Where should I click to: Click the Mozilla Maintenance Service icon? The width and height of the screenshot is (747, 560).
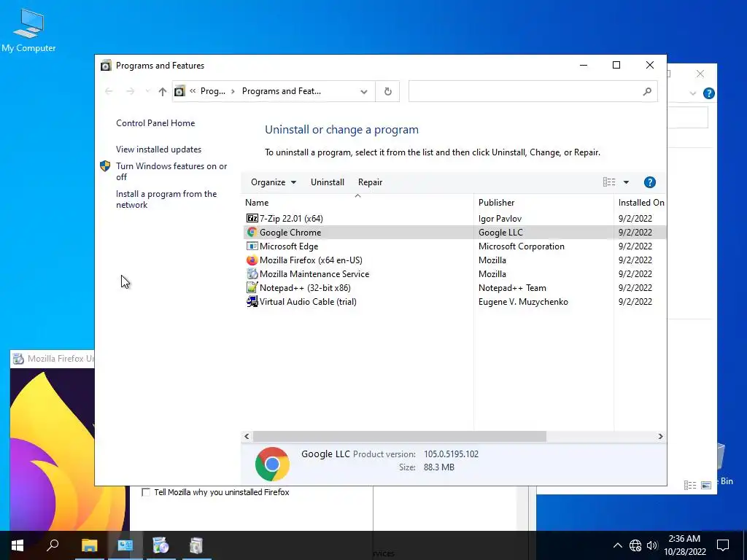pos(252,274)
